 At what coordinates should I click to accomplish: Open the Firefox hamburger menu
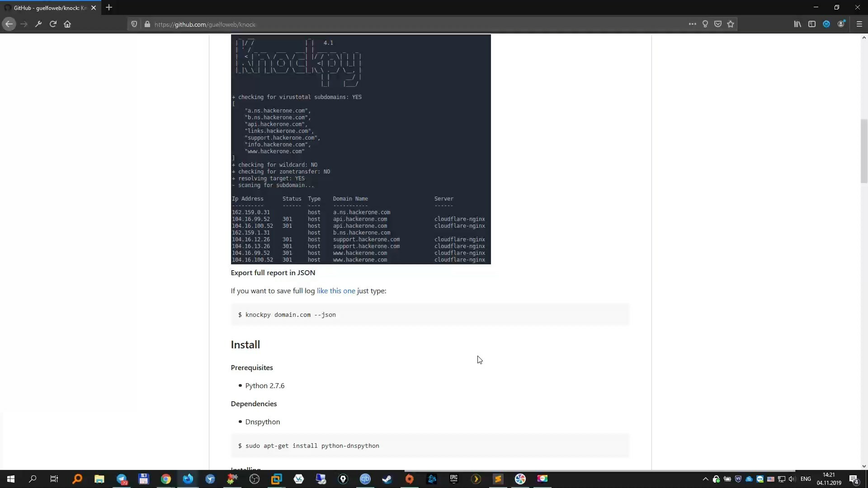859,24
